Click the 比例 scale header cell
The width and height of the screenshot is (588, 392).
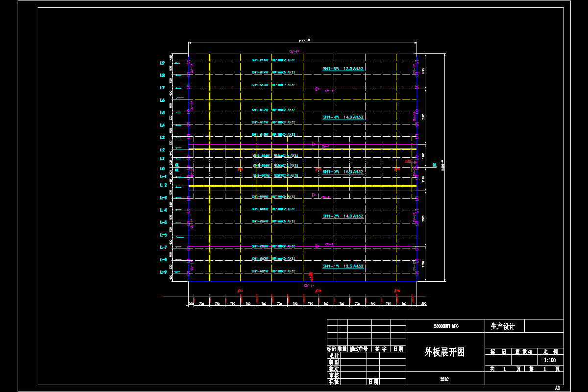coord(550,352)
